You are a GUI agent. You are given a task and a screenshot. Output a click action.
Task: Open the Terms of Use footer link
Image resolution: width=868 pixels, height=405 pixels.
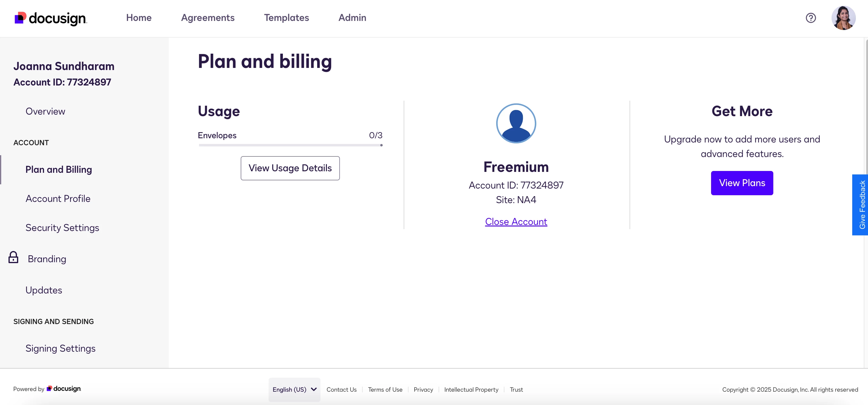pyautogui.click(x=385, y=390)
